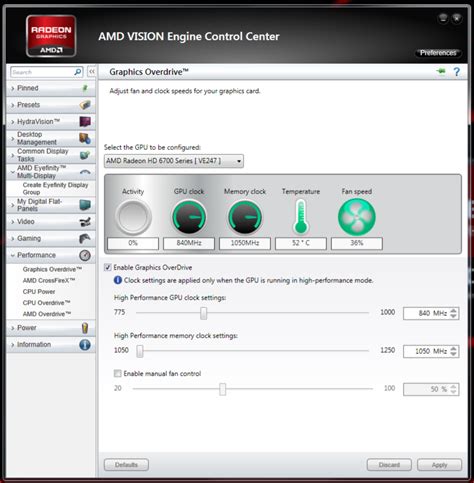This screenshot has width=474, height=483.
Task: Click the Video film icon
Action: coord(85,221)
